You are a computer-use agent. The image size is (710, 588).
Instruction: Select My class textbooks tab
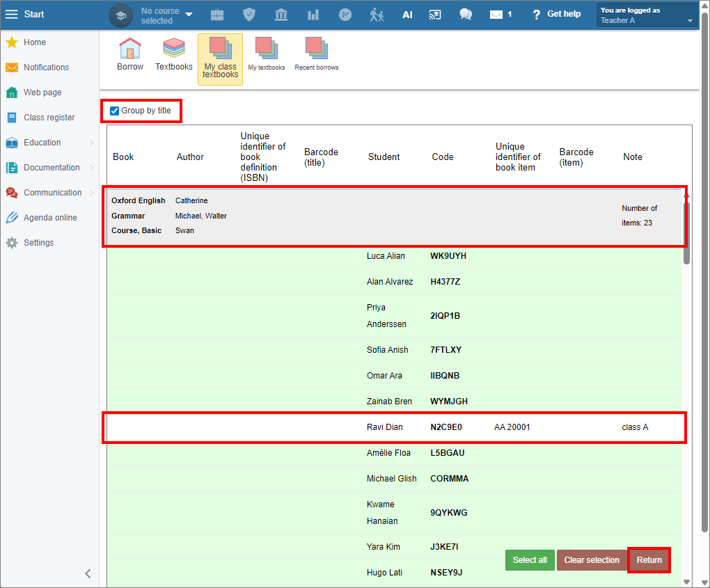[220, 59]
